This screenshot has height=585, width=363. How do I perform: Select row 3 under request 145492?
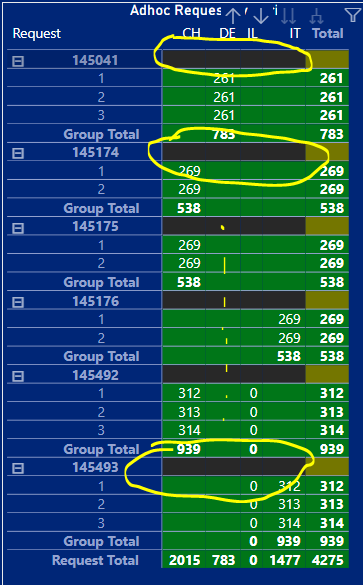click(101, 431)
